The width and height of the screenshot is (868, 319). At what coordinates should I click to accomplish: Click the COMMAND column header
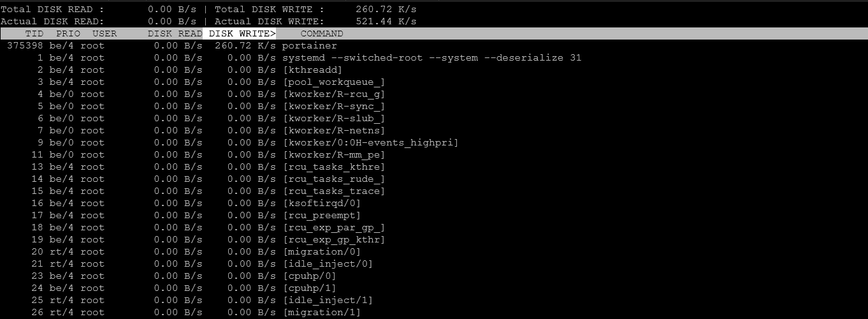click(322, 34)
